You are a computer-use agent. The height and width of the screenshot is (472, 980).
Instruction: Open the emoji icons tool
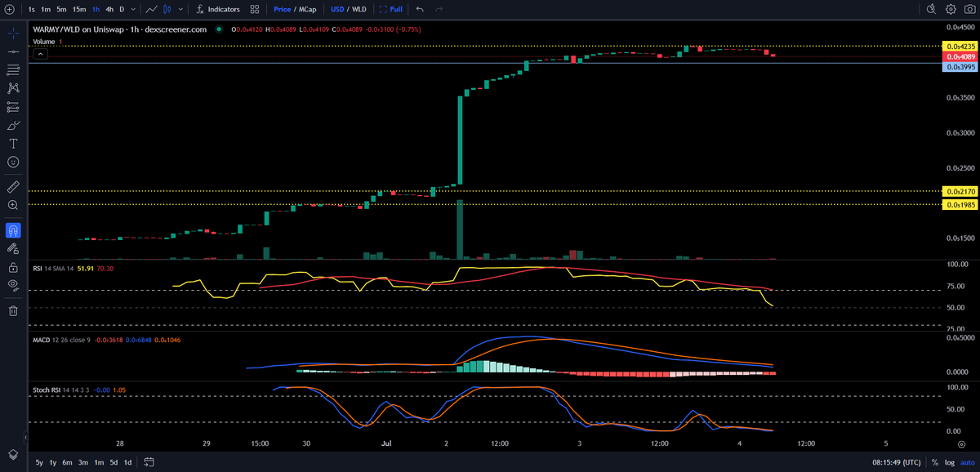(x=13, y=162)
